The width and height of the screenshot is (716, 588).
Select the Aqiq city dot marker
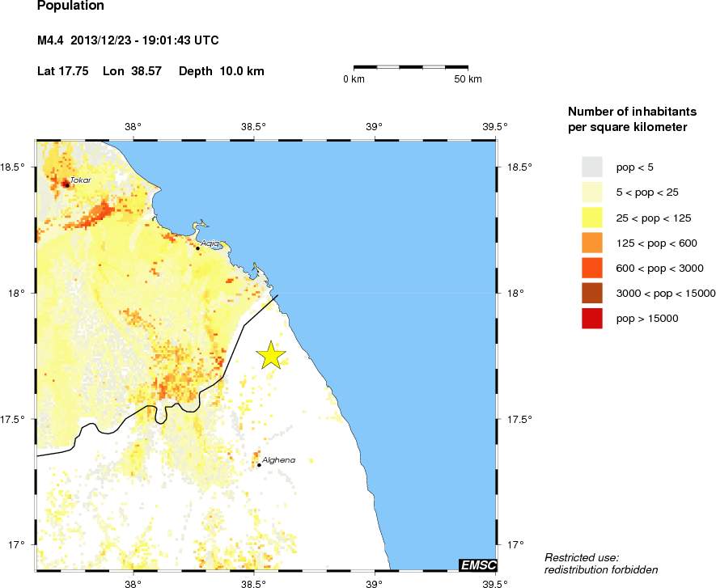tap(197, 248)
